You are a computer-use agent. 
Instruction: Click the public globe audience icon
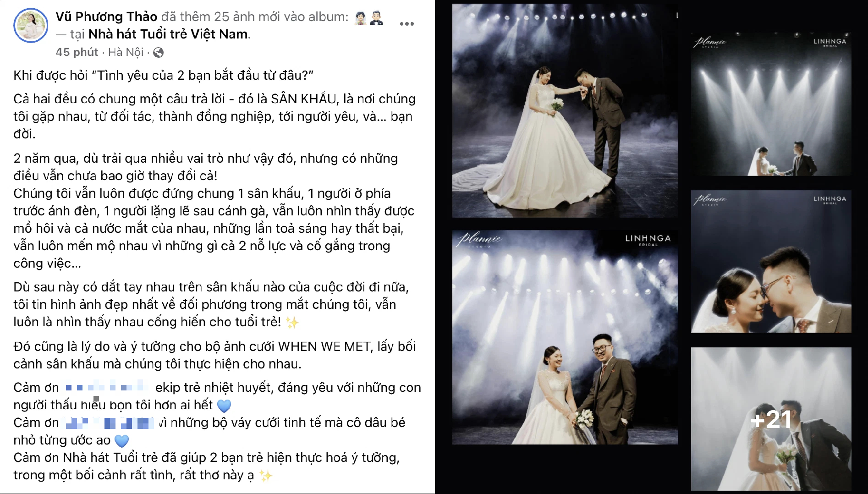point(158,53)
